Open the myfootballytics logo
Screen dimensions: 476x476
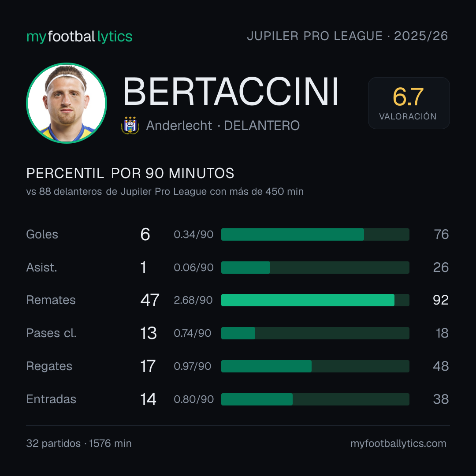pos(79,37)
